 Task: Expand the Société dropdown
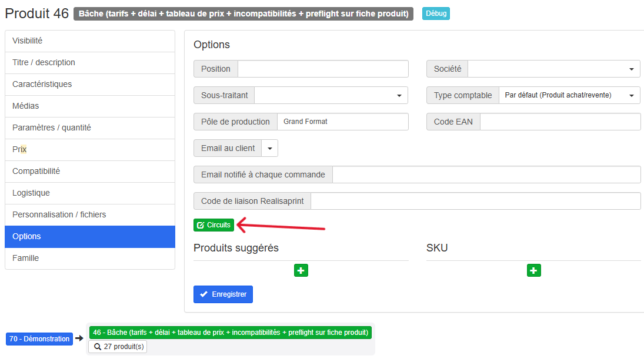[553, 69]
